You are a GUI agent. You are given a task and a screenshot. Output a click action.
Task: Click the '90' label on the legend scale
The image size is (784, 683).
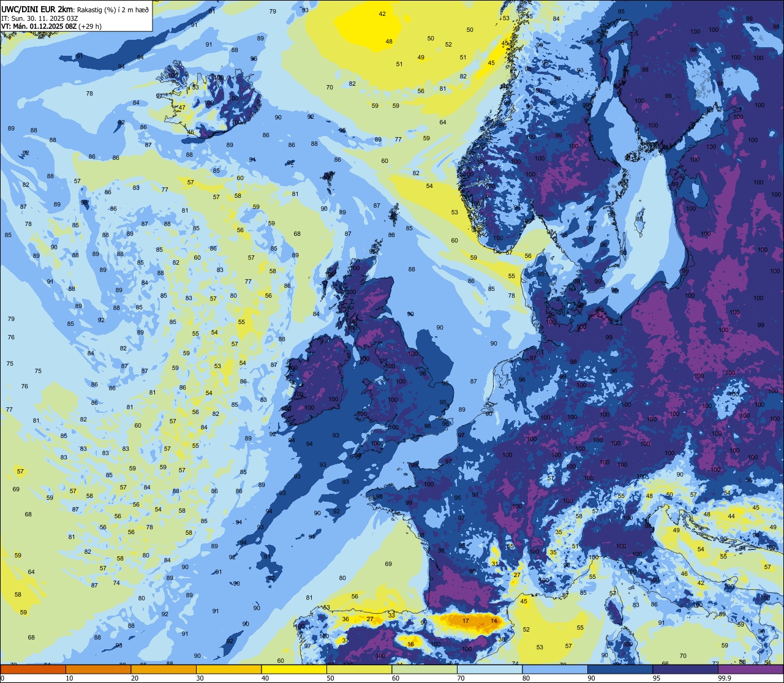coord(592,678)
